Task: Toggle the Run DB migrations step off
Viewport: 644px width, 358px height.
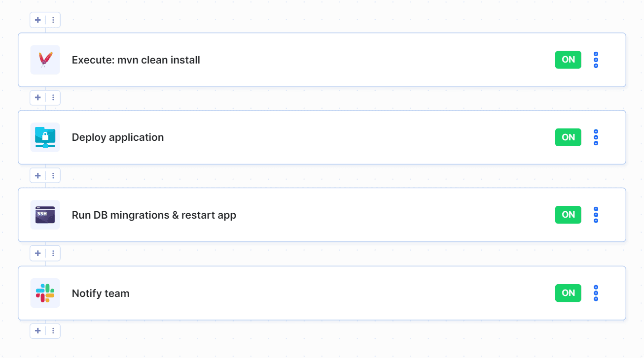Action: pyautogui.click(x=568, y=215)
